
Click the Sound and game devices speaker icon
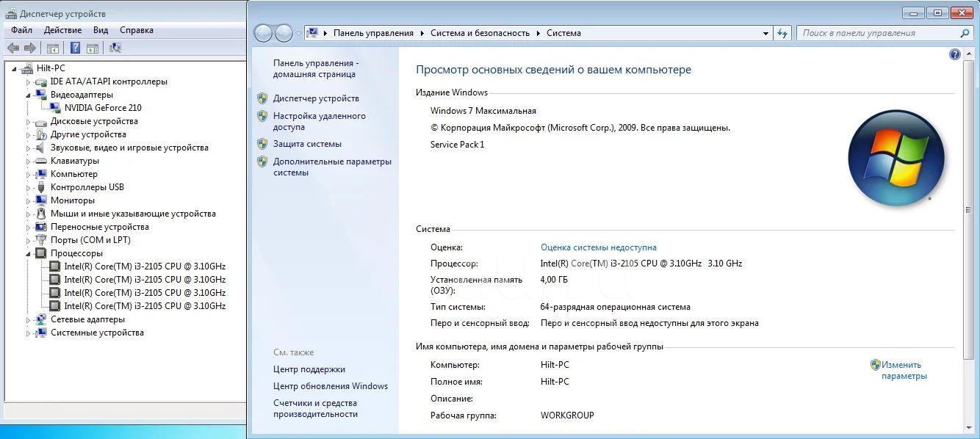pos(42,148)
